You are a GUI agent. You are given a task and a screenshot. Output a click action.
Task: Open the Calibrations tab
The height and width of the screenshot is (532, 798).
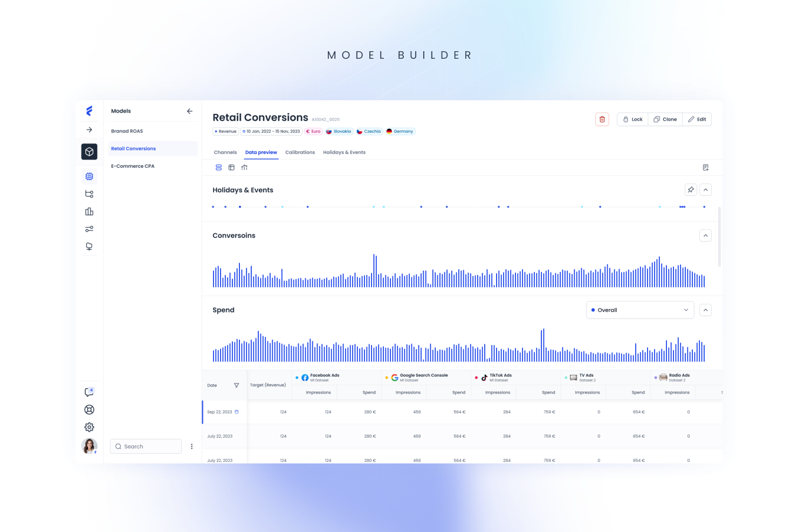click(300, 153)
